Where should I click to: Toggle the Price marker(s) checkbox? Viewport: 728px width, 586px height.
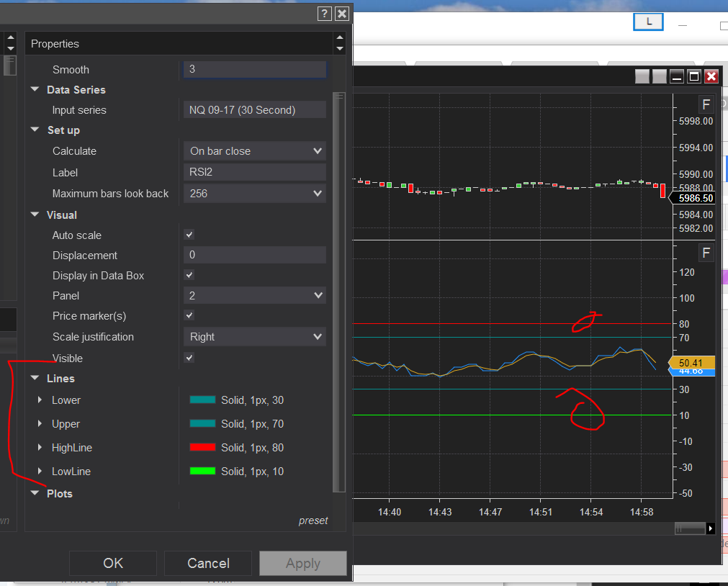pos(189,316)
